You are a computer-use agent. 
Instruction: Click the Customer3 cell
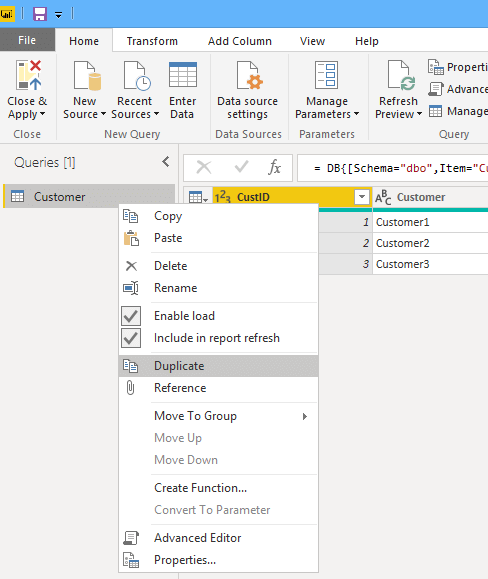coord(430,264)
